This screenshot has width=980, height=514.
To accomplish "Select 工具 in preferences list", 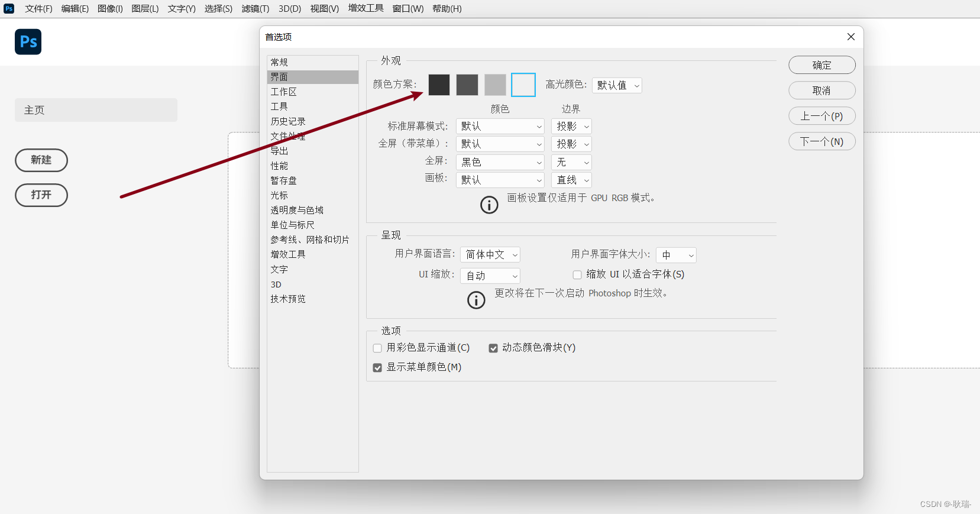I will [x=313, y=106].
